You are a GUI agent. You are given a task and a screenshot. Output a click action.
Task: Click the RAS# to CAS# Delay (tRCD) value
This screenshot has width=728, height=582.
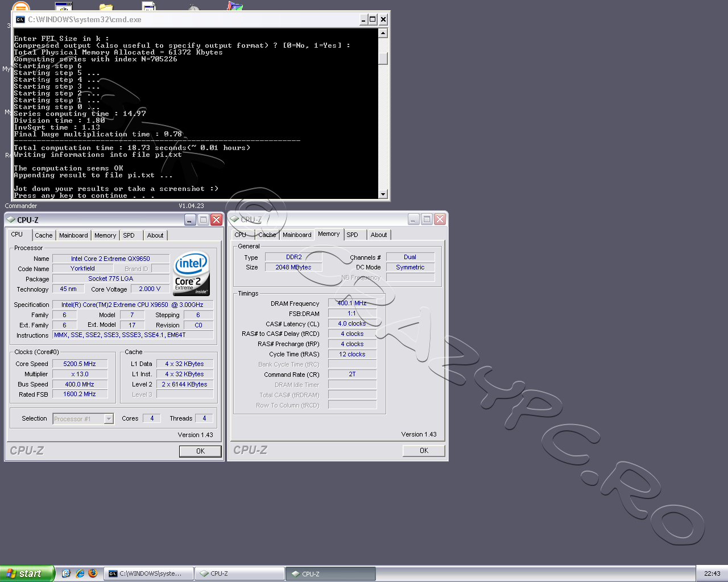(x=352, y=334)
